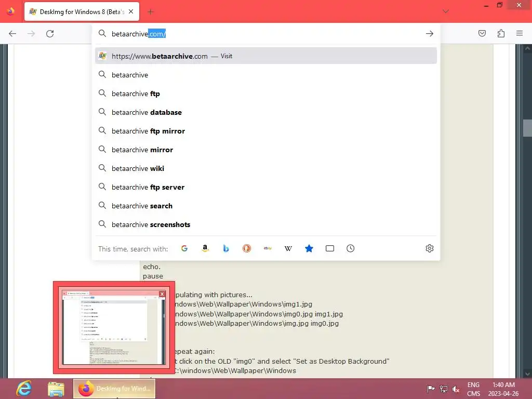Choose 'betaarchive search' suggestion
The image size is (532, 399).
pyautogui.click(x=266, y=206)
